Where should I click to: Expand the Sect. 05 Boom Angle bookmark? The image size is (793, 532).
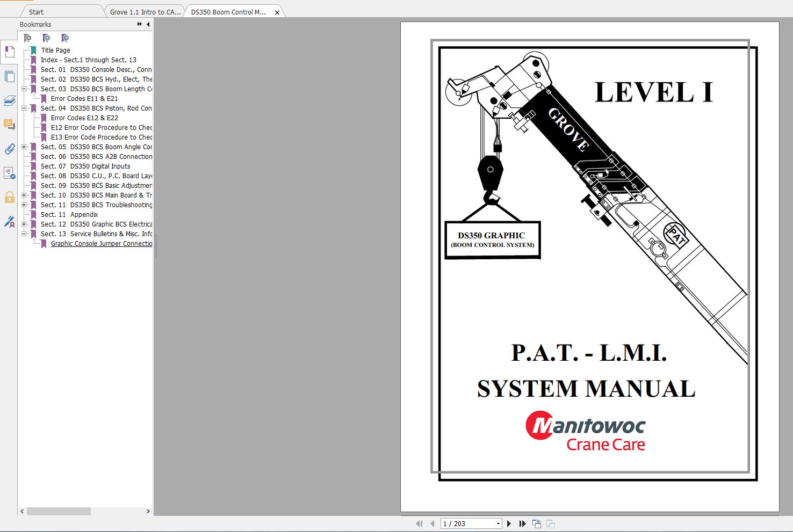pyautogui.click(x=24, y=147)
